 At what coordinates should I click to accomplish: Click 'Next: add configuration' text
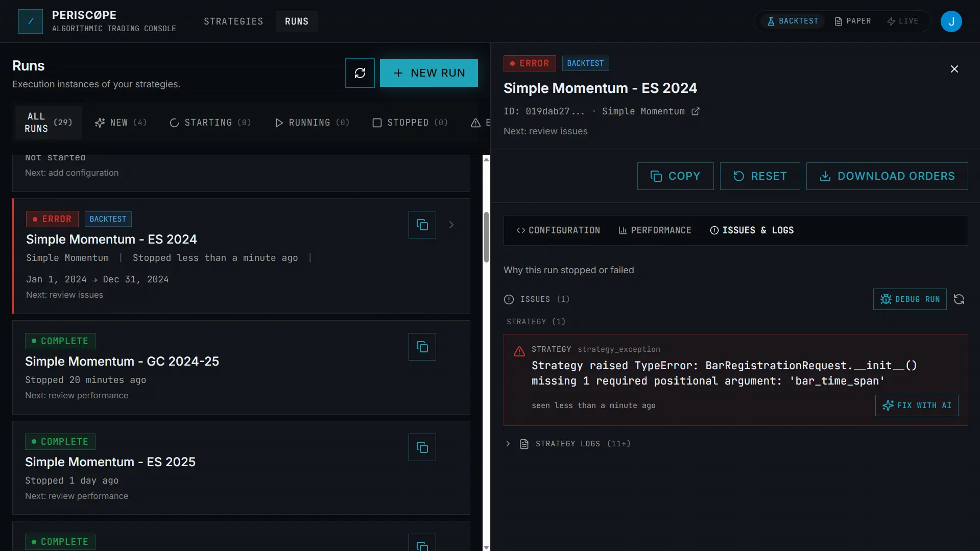[x=72, y=173]
